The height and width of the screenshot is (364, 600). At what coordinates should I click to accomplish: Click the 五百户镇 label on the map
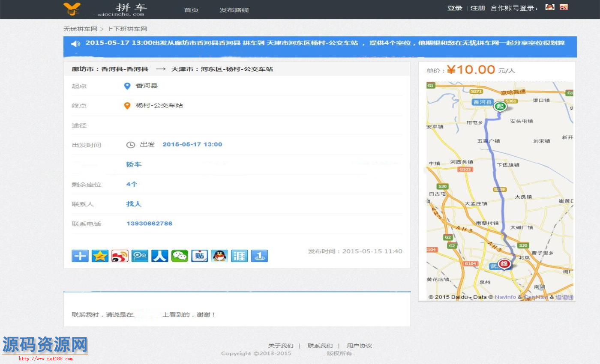pos(489,141)
